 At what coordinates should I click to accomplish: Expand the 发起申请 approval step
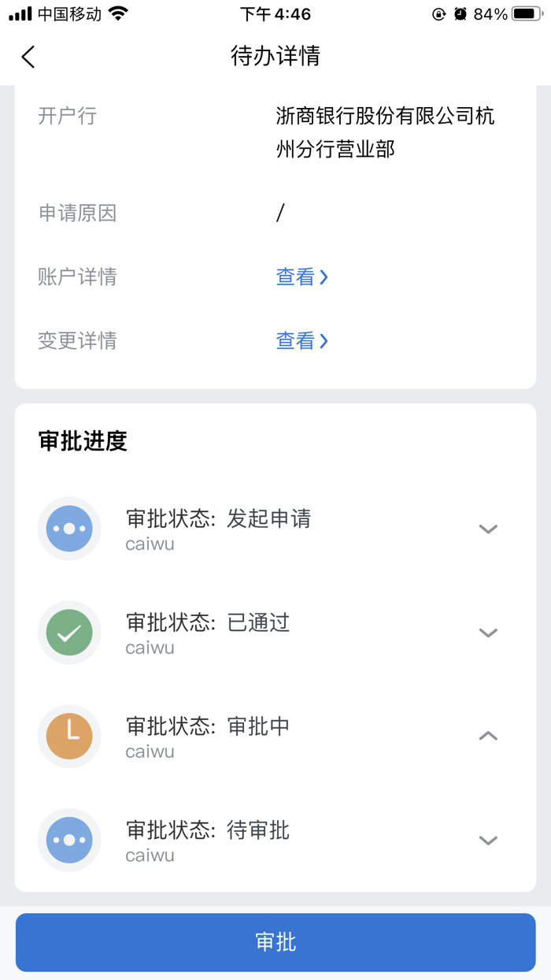(488, 529)
